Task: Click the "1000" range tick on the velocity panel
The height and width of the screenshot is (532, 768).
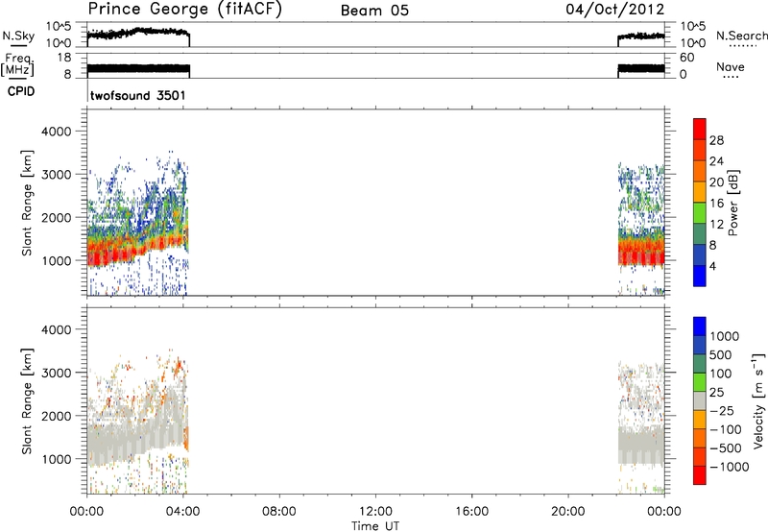Action: point(56,459)
